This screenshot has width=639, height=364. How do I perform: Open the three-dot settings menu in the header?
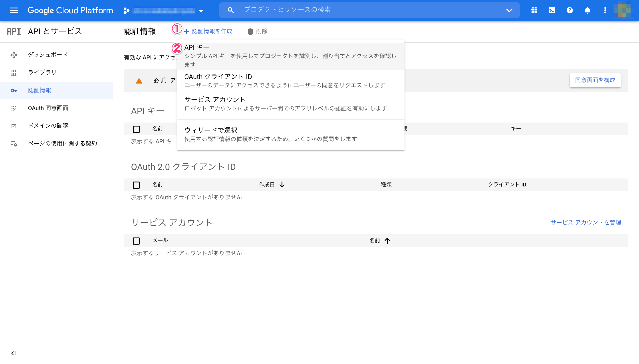click(605, 10)
